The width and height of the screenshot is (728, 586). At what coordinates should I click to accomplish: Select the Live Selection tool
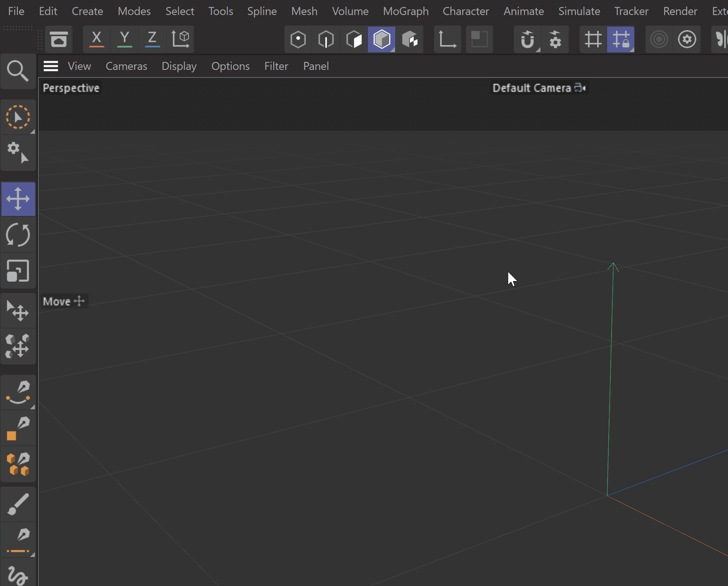tap(18, 117)
